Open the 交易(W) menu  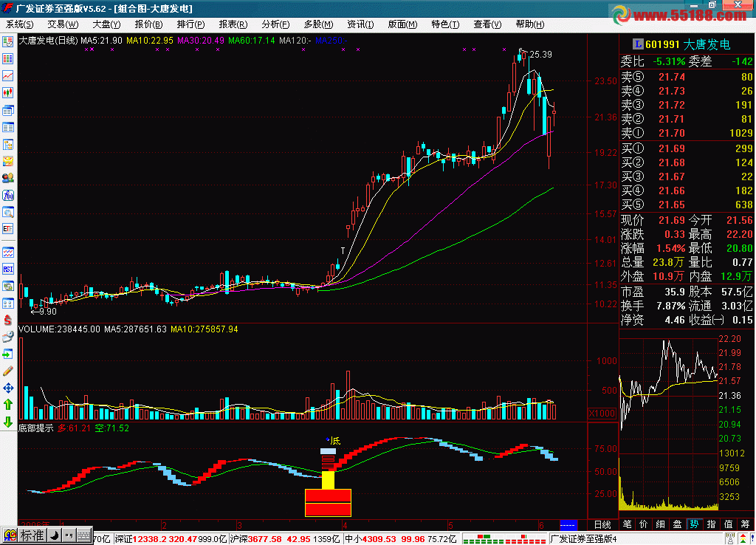click(x=63, y=24)
